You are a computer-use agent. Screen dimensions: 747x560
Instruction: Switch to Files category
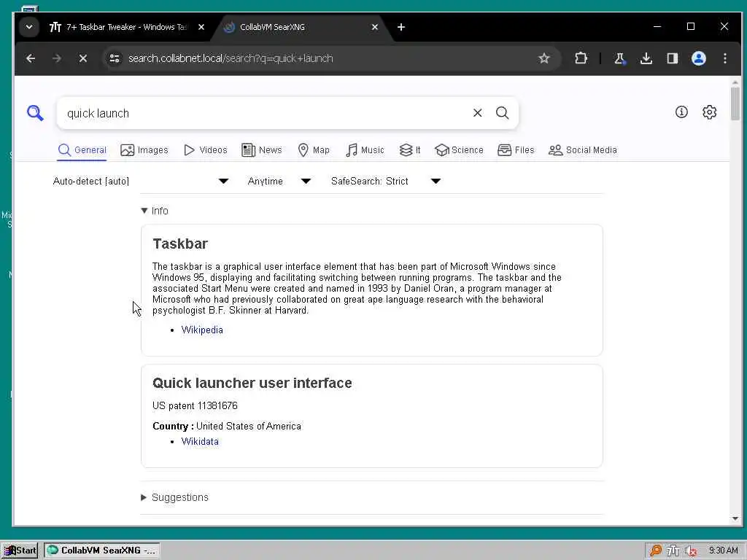pos(516,150)
